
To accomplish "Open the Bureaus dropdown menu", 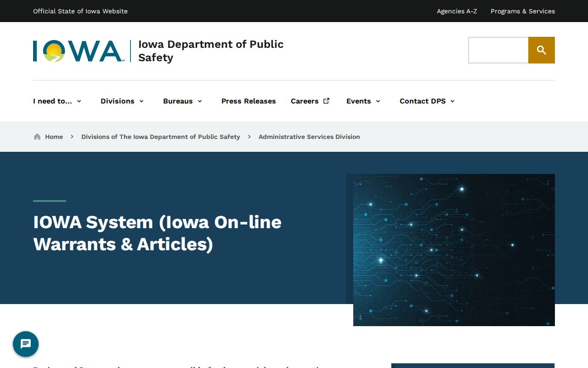I will tap(183, 101).
